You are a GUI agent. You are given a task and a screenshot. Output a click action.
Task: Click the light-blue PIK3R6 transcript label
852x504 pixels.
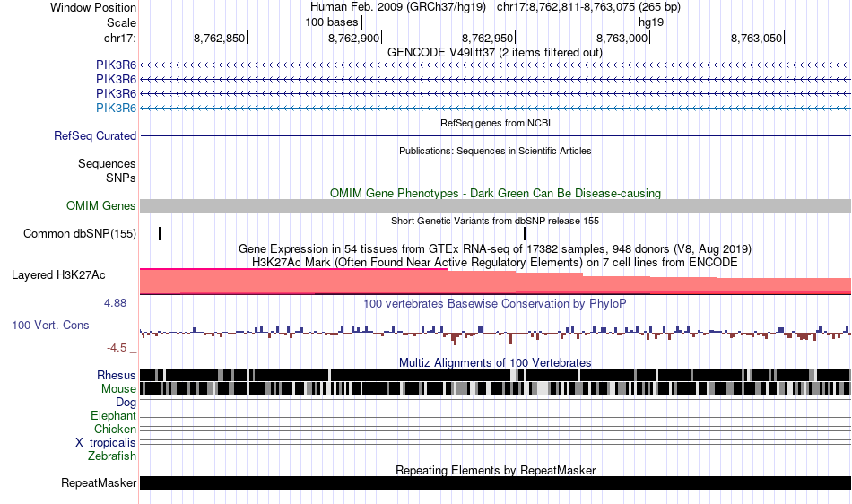[x=116, y=109]
